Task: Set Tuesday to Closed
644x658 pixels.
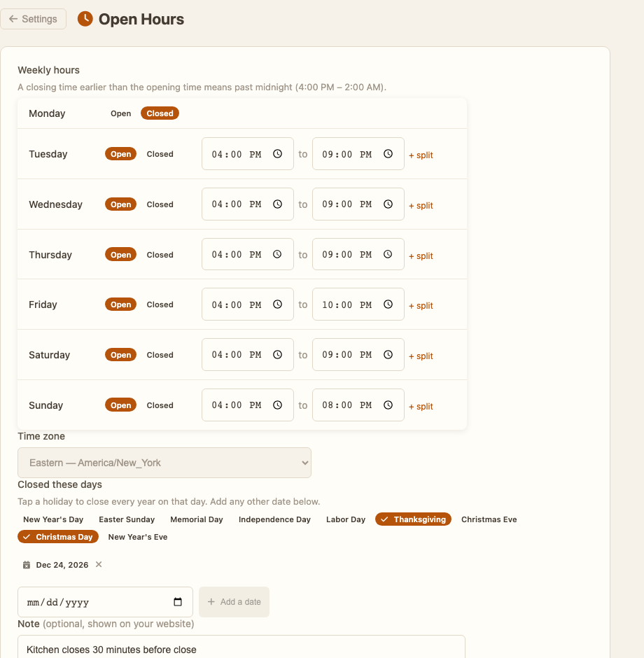Action: click(x=160, y=154)
